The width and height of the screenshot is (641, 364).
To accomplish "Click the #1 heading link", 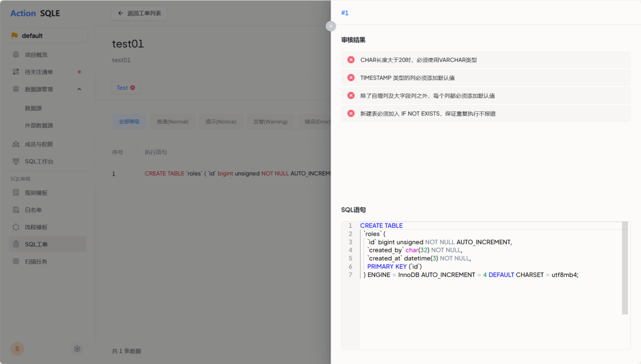I will [345, 13].
